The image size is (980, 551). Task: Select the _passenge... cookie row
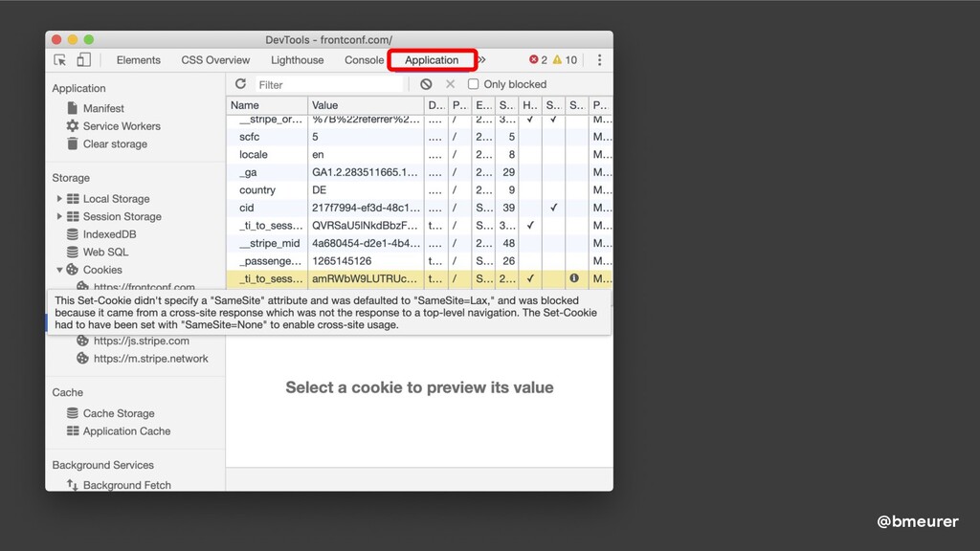pyautogui.click(x=419, y=260)
